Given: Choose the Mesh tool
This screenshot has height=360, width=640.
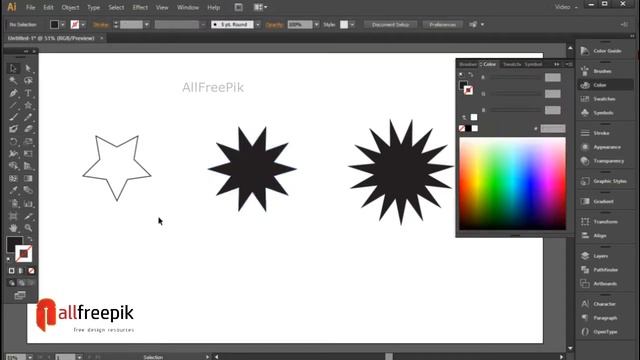Looking at the screenshot, I should (x=13, y=178).
